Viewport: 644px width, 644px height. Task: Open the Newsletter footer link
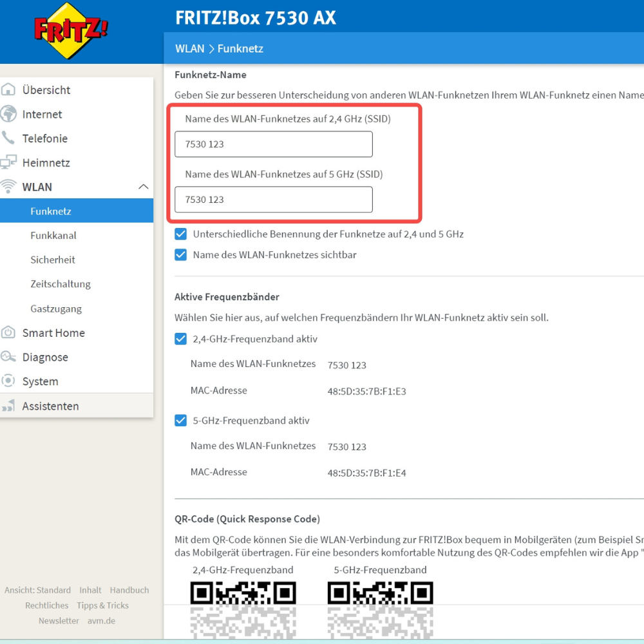[59, 621]
